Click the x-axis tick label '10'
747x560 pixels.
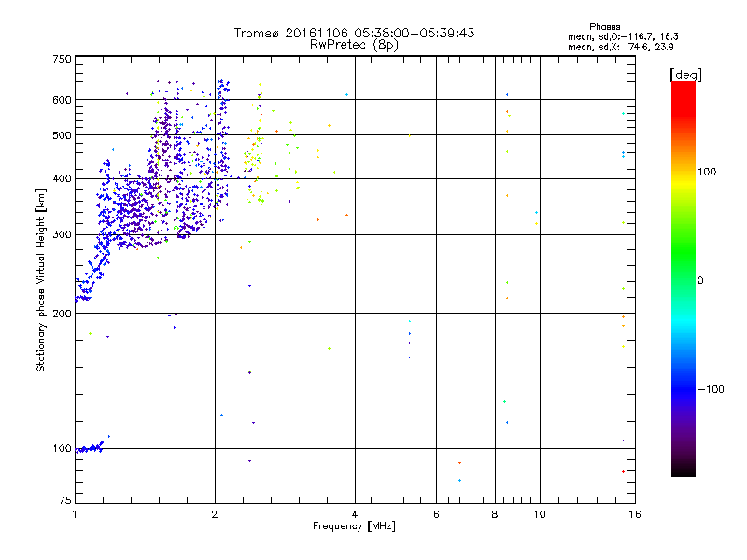coord(540,514)
